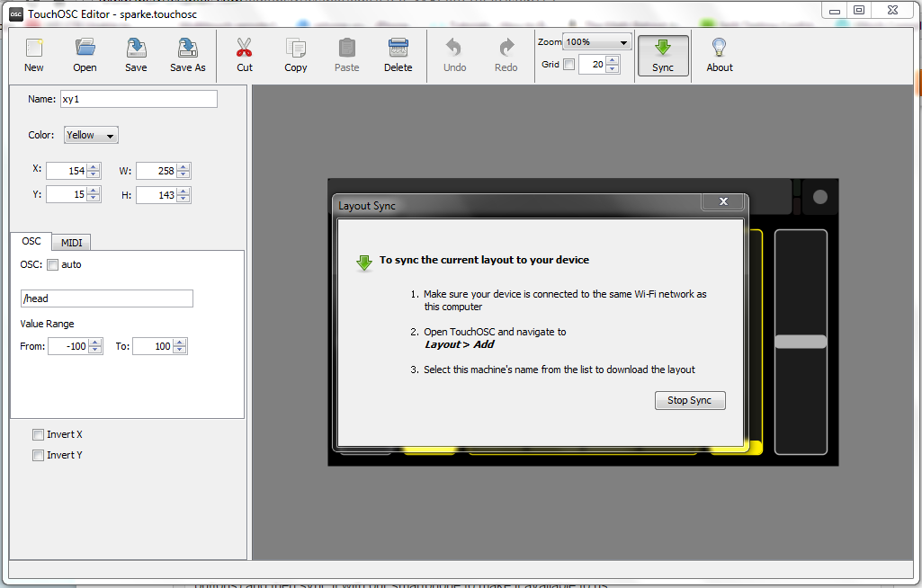Enable Invert Y option
Viewport: 922px width, 588px height.
click(38, 455)
